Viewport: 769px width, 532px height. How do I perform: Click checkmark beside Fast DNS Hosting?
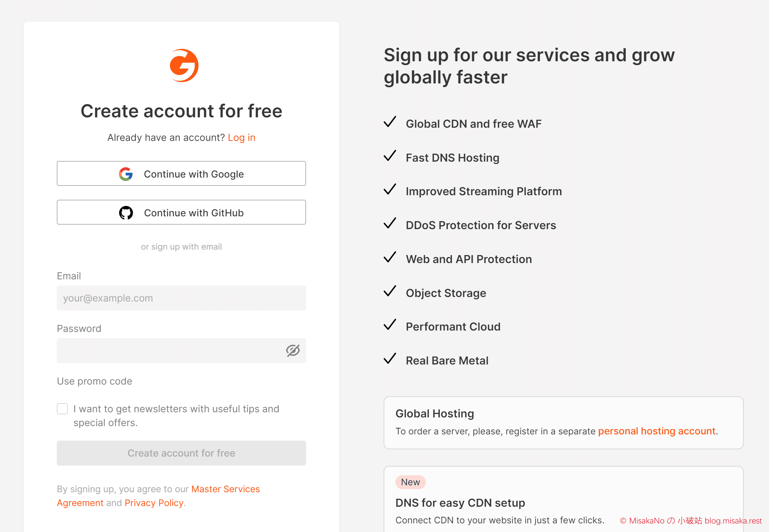coord(390,156)
